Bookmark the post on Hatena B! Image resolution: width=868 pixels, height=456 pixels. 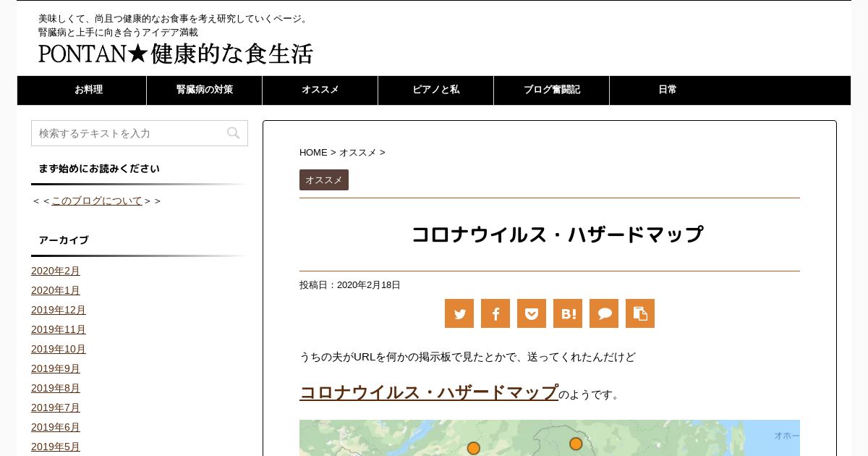point(568,313)
